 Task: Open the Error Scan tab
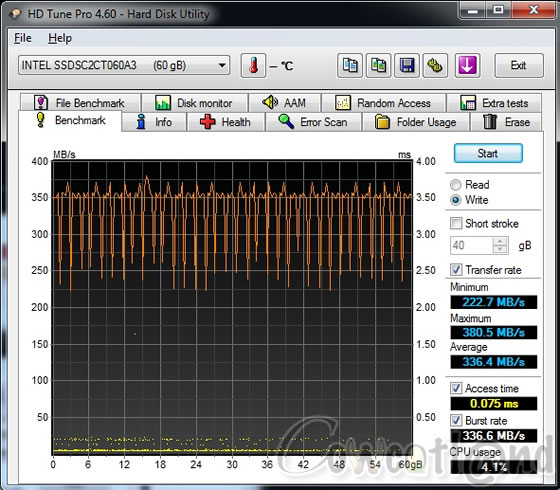point(313,122)
